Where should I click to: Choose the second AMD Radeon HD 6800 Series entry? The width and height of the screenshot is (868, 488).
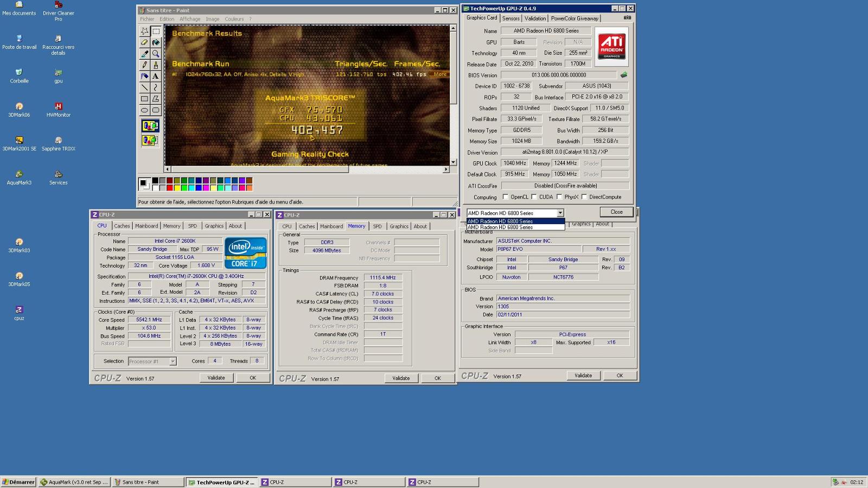point(515,227)
